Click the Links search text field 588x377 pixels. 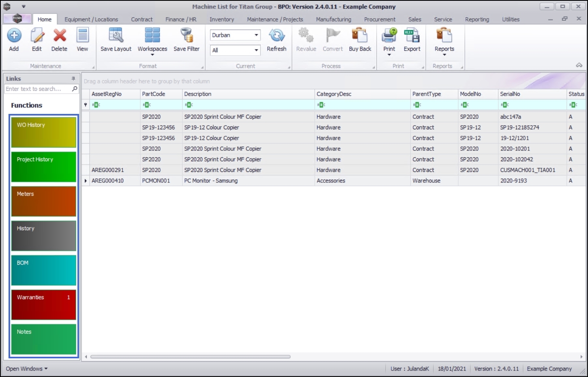tap(38, 89)
